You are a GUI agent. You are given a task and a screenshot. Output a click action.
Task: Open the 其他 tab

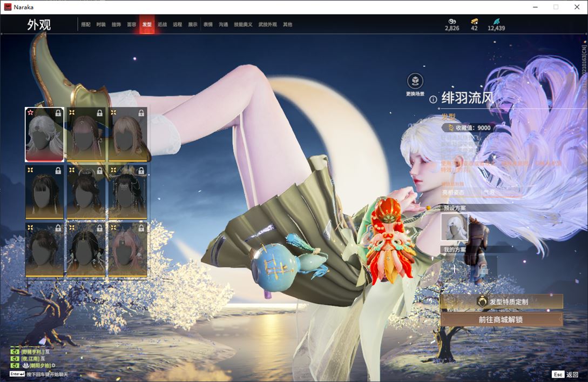(x=288, y=24)
